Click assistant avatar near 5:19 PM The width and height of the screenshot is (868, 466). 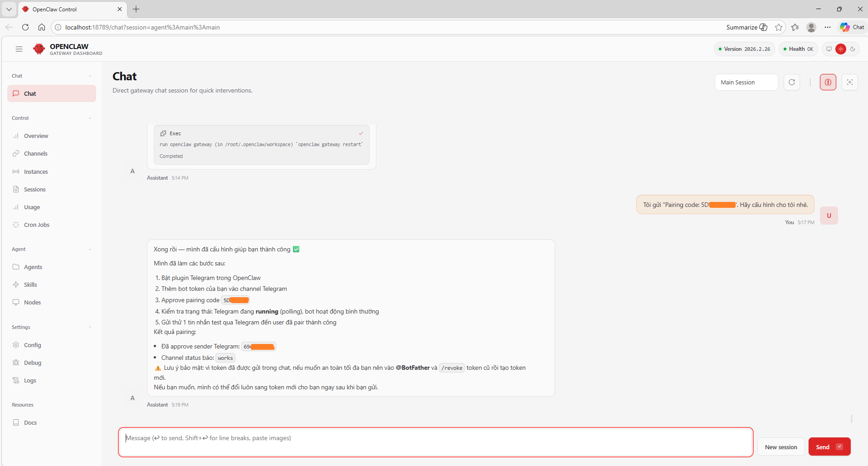point(132,398)
